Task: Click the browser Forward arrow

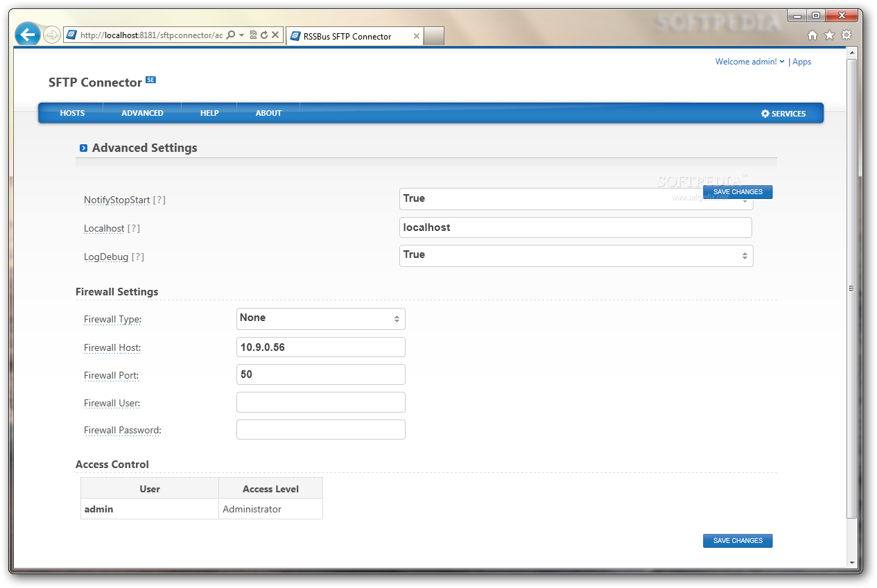Action: point(52,35)
